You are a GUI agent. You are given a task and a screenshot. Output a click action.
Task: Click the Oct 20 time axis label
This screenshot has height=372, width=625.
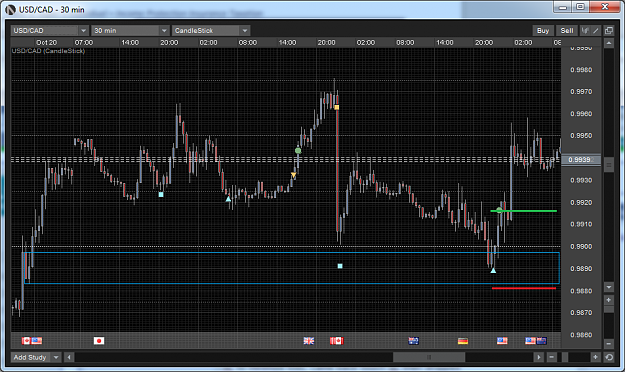coord(46,43)
